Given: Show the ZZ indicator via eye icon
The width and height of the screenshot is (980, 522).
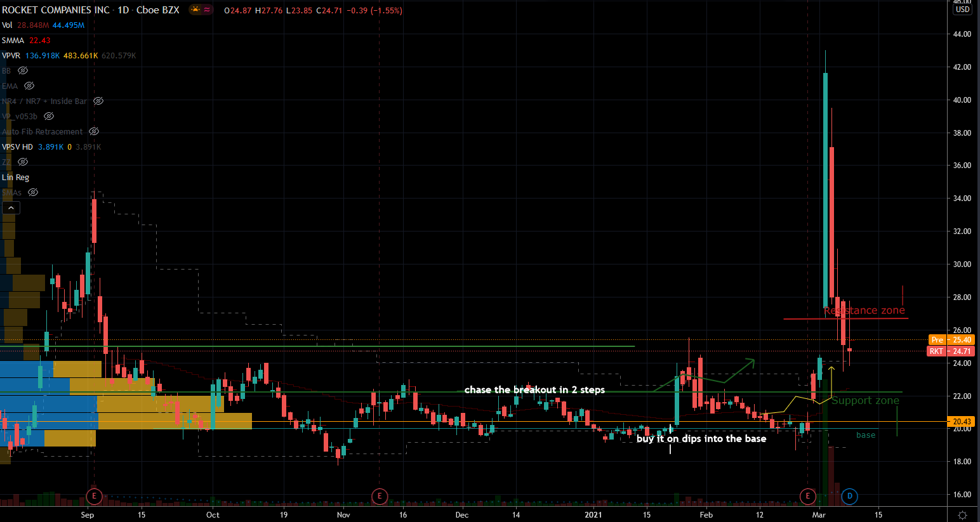Looking at the screenshot, I should pos(23,162).
